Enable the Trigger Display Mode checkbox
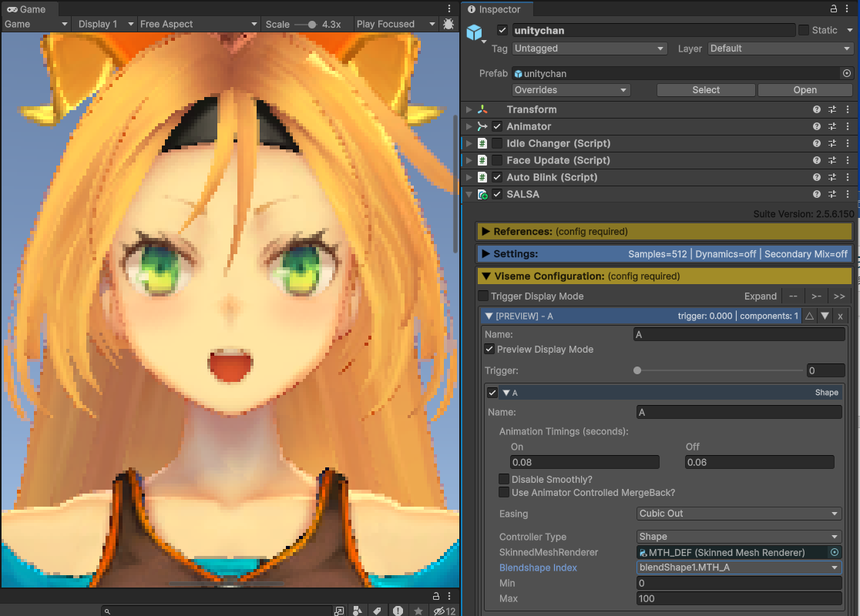Screen dimensions: 860x616 483,296
